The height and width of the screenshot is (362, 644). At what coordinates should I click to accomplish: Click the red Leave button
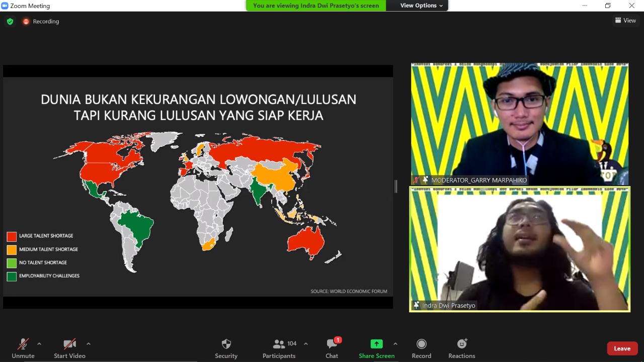(622, 348)
